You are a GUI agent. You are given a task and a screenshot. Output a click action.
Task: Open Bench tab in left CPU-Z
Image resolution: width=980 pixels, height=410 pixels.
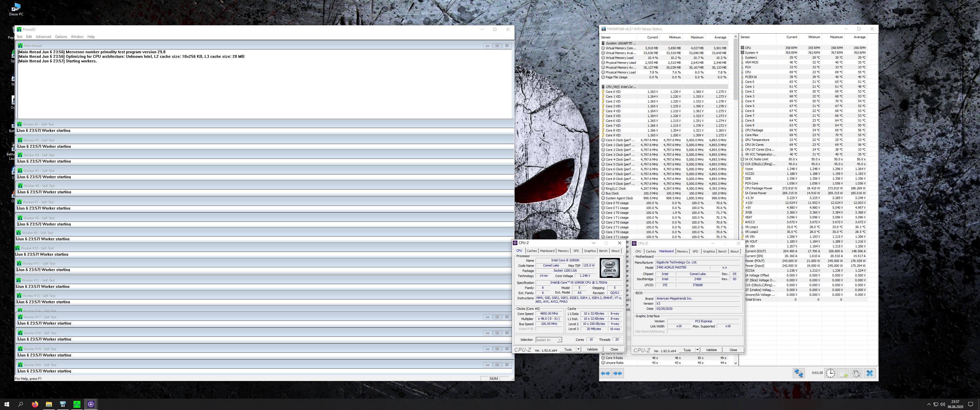click(603, 251)
